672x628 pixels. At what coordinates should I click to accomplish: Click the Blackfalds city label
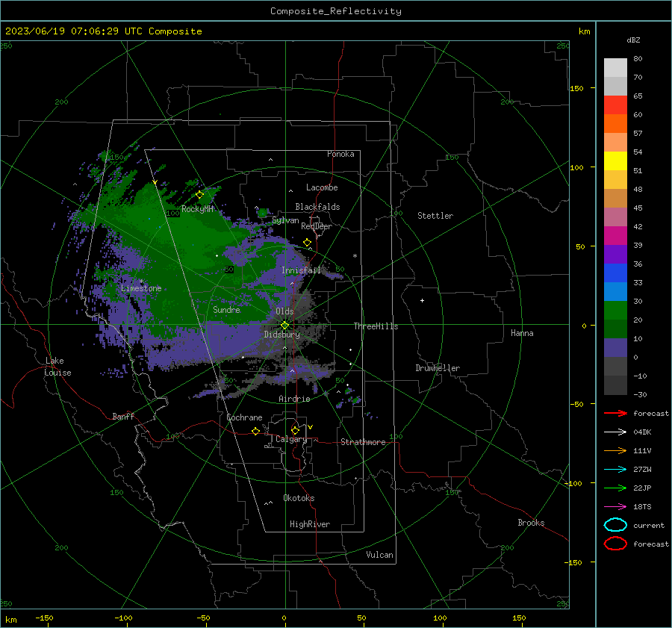[x=317, y=207]
